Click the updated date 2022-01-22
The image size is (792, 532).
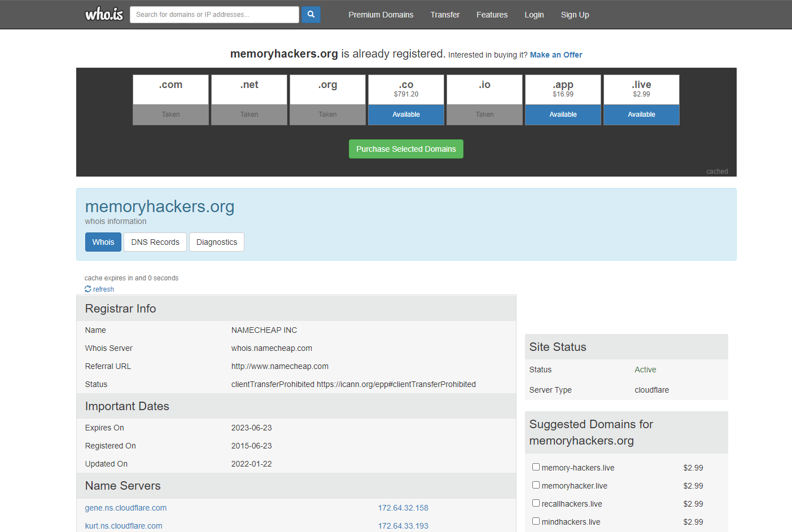[x=252, y=464]
